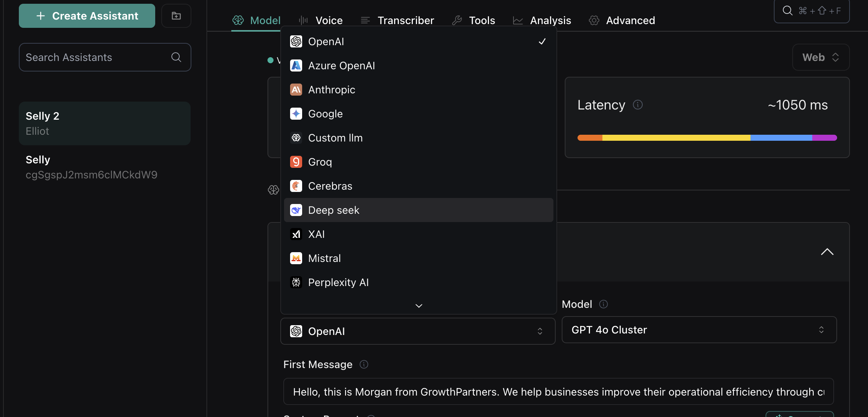Screen dimensions: 868x417
Task: Switch to the Voice tab
Action: 329,20
